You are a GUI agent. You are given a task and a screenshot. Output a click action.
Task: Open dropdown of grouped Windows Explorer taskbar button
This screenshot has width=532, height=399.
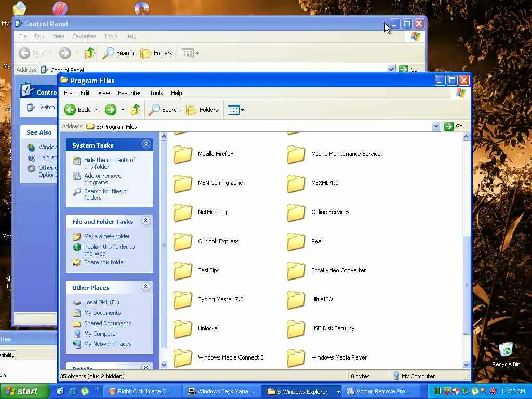click(338, 392)
